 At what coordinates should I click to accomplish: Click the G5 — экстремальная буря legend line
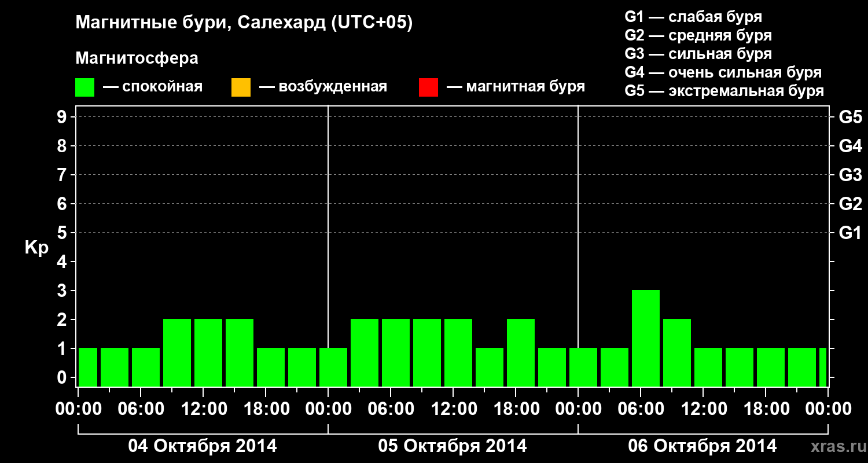click(x=724, y=91)
